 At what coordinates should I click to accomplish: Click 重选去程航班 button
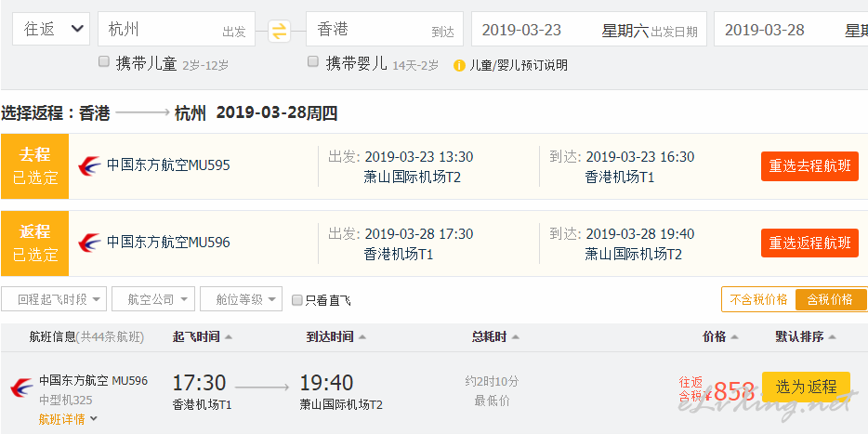pos(809,166)
